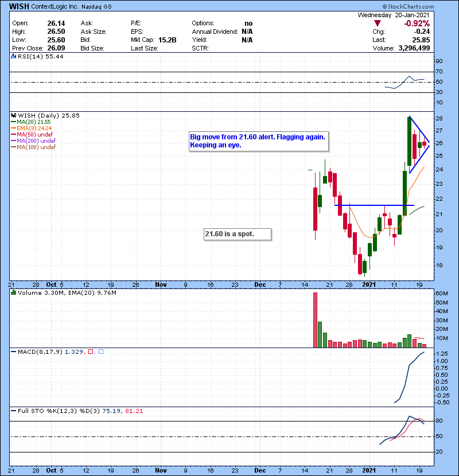Click the Last price 25.85
Screen dimensions: 459x476
pyautogui.click(x=421, y=40)
